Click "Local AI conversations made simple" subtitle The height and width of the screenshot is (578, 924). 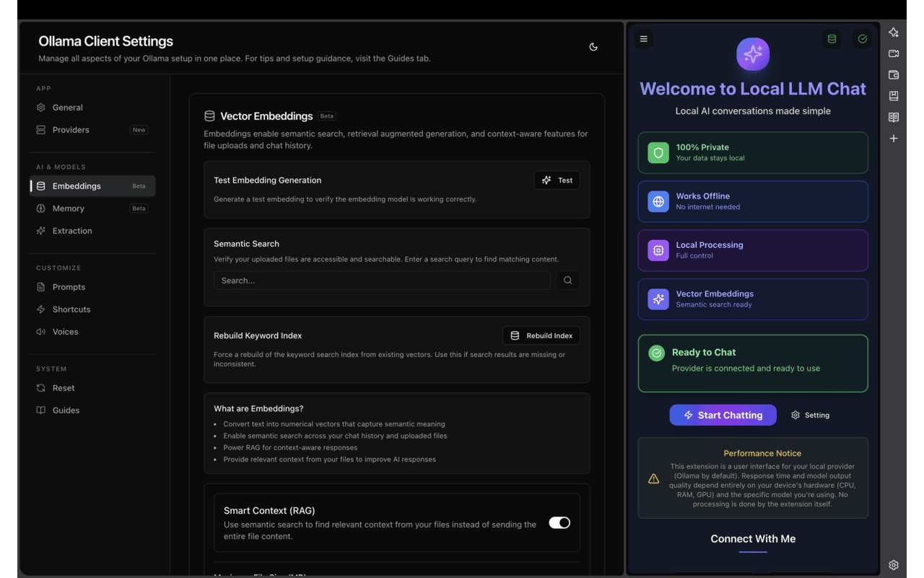[753, 111]
